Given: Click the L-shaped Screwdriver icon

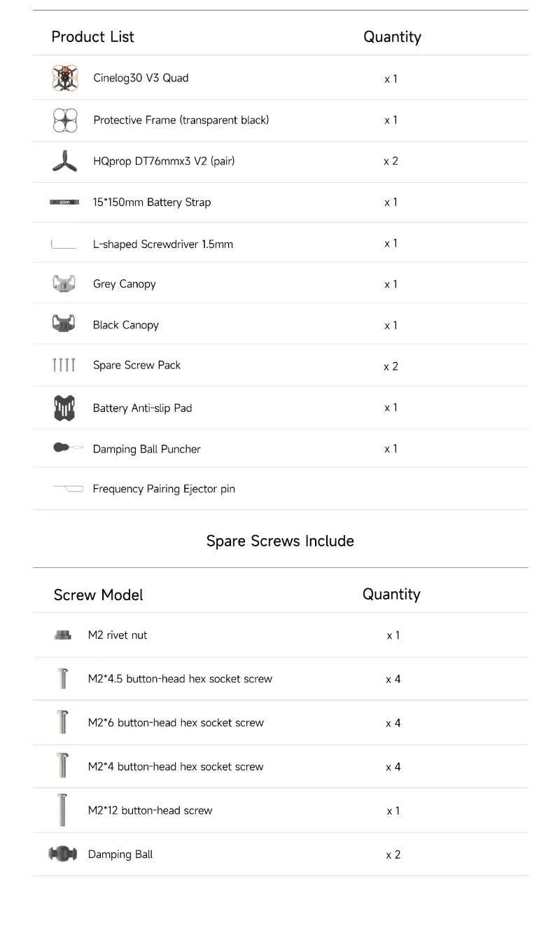Looking at the screenshot, I should coord(63,244).
